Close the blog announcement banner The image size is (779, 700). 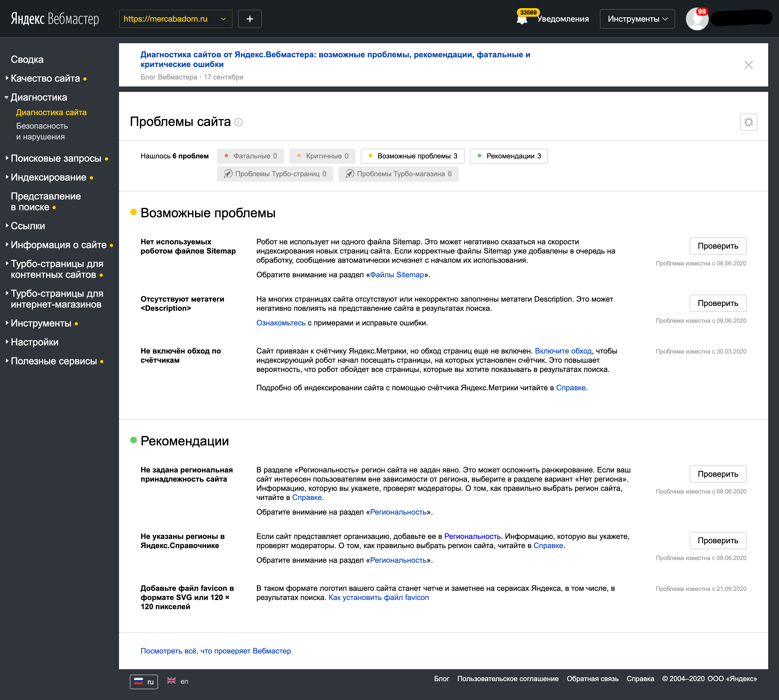[748, 65]
